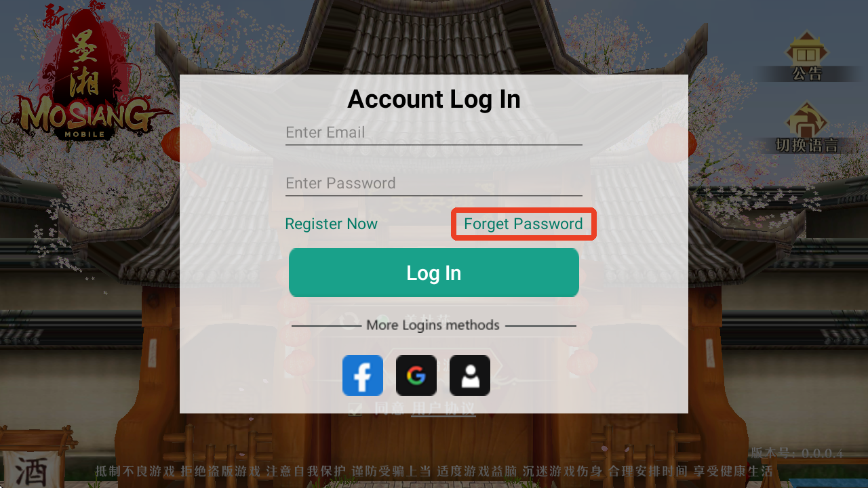Click the Mo Siang Mobile logo
This screenshot has width=868, height=488.
87,73
